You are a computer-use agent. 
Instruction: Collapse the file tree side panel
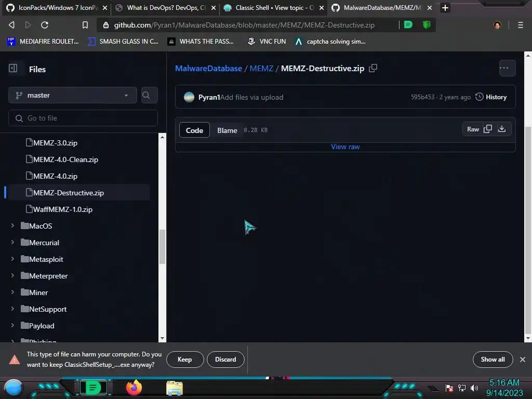pyautogui.click(x=13, y=68)
